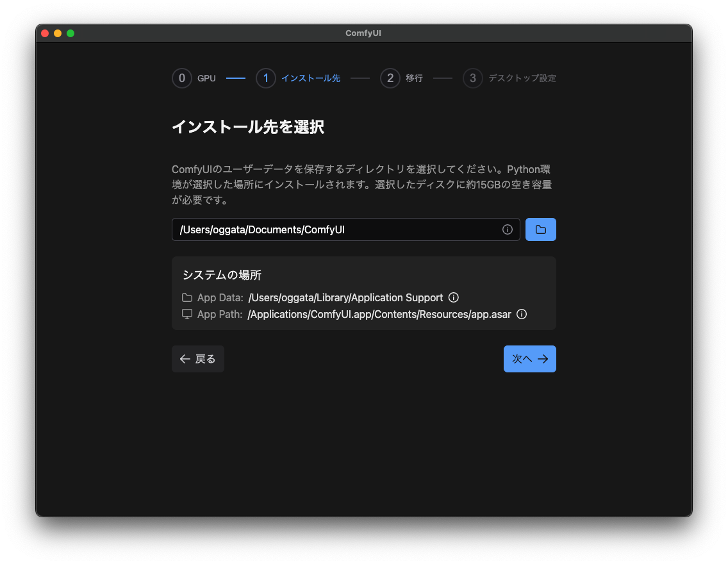Click info icon next to App Data path
Image resolution: width=728 pixels, height=564 pixels.
click(454, 297)
